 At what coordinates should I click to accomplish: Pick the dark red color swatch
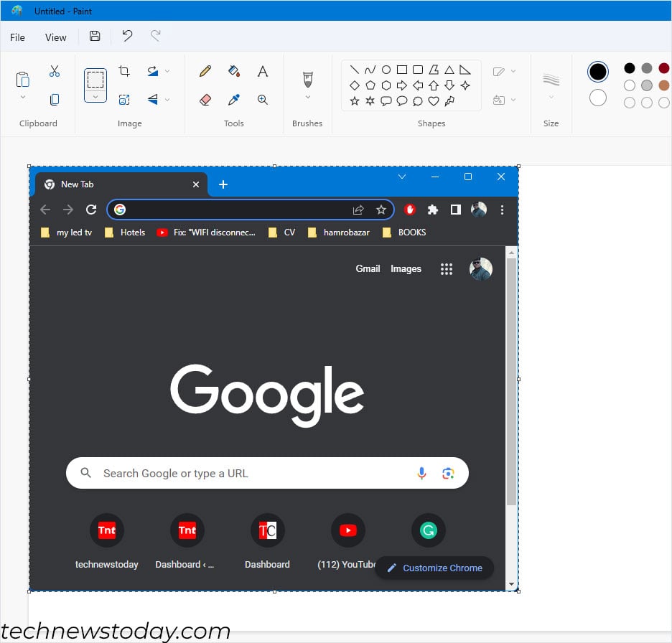(x=664, y=68)
